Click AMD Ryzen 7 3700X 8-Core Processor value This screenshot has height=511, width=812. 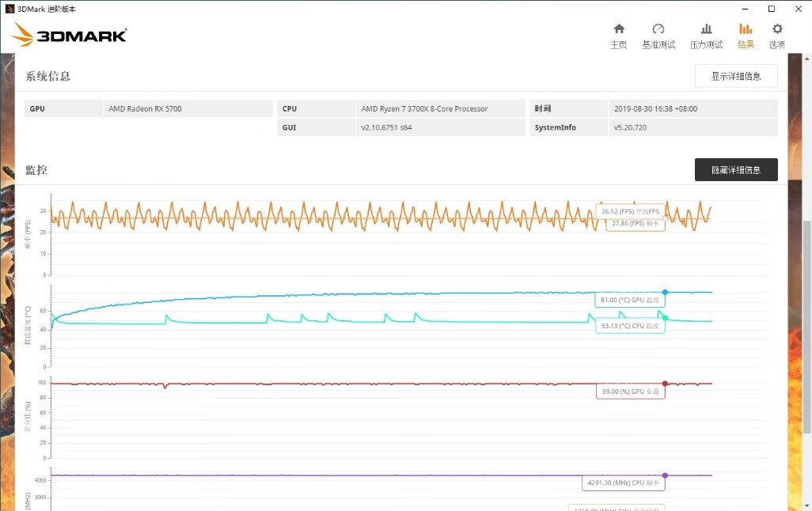point(424,108)
